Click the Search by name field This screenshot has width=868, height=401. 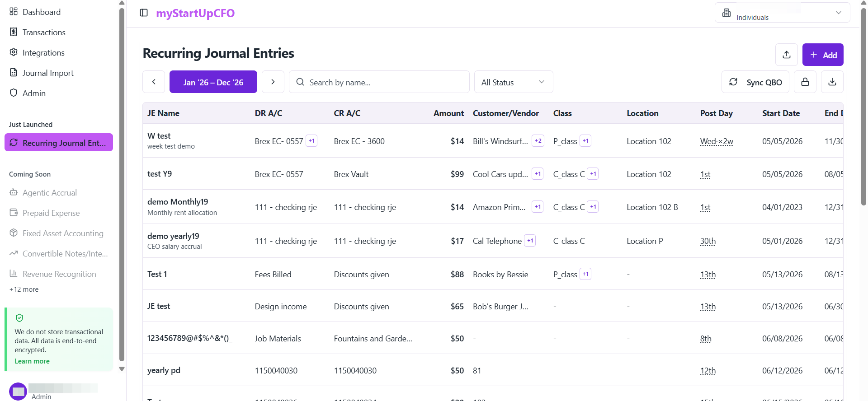click(x=379, y=82)
